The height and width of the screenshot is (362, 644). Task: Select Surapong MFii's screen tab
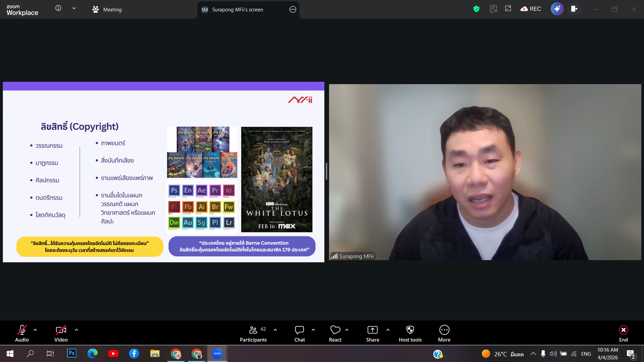[237, 10]
